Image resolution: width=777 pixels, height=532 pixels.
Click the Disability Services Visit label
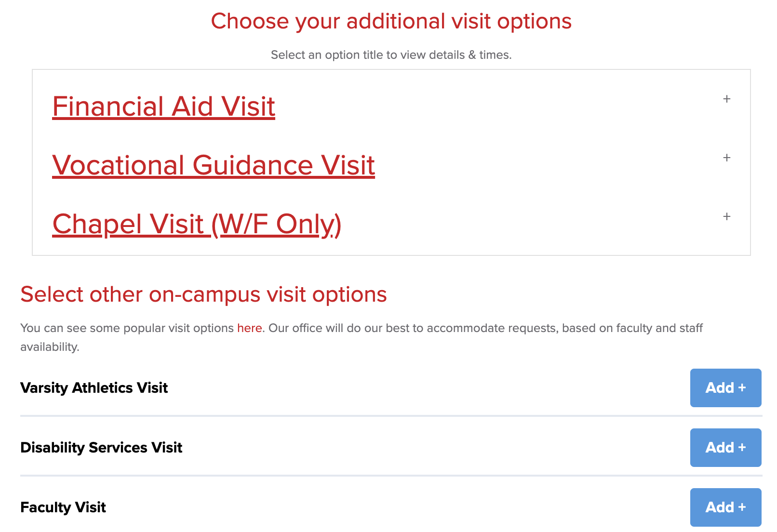pyautogui.click(x=101, y=448)
